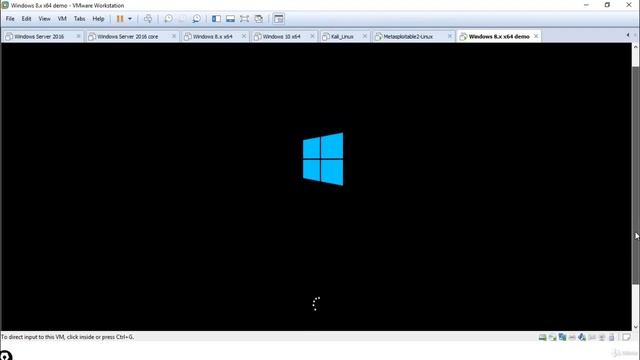Open the message log icon

[626, 337]
